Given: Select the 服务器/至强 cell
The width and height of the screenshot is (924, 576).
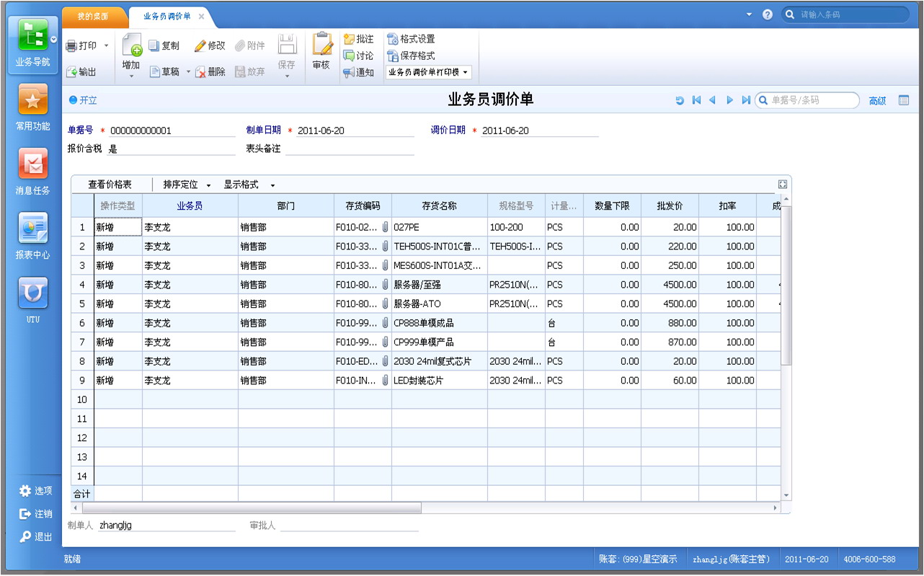Looking at the screenshot, I should [x=440, y=285].
